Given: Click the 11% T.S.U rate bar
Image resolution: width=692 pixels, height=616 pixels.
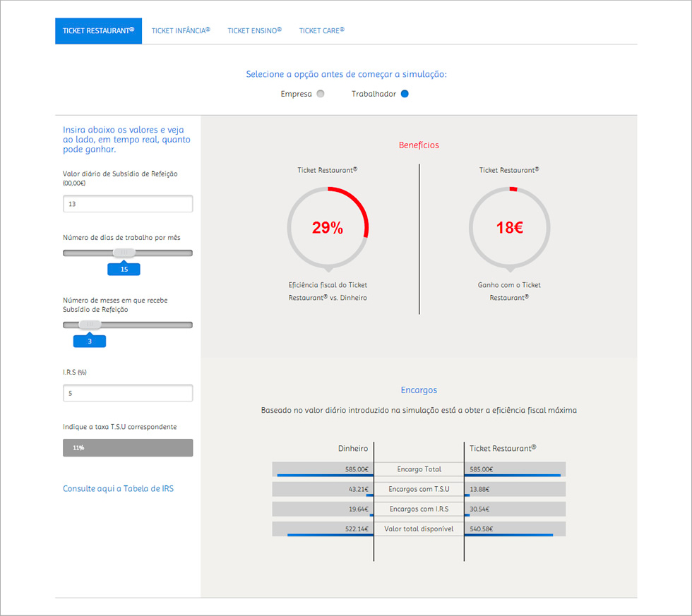Looking at the screenshot, I should tap(127, 447).
